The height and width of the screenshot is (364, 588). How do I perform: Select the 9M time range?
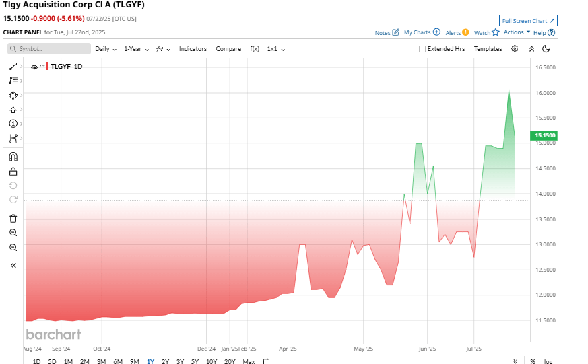134,361
